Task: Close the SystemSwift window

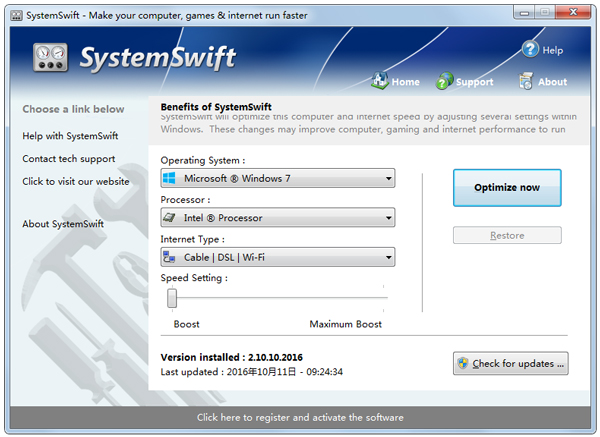Action: pyautogui.click(x=573, y=12)
